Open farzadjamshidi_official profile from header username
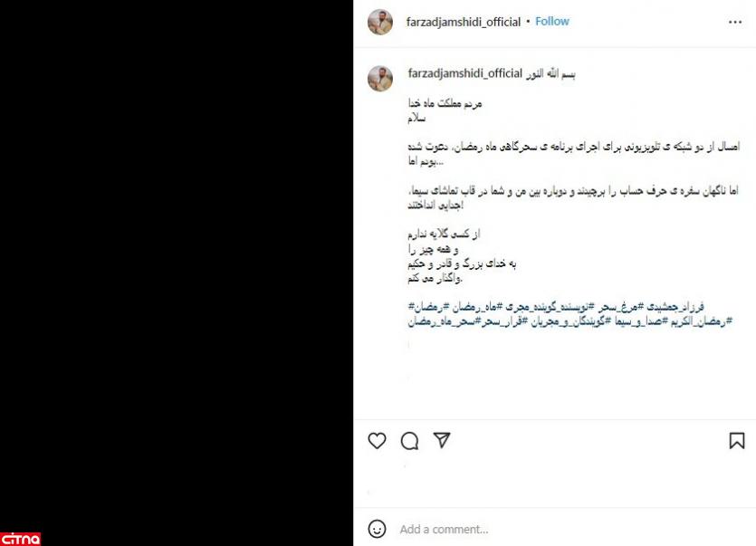 click(464, 22)
